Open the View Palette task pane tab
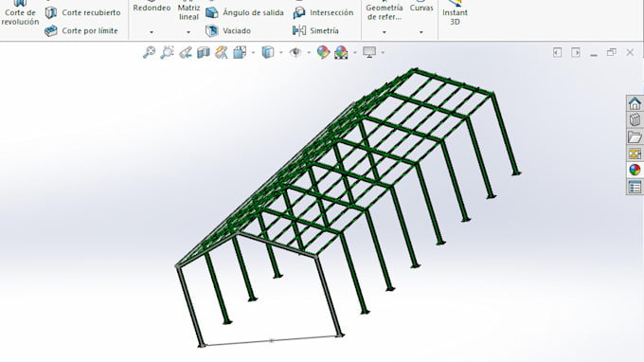The height and width of the screenshot is (362, 644). pos(635,154)
